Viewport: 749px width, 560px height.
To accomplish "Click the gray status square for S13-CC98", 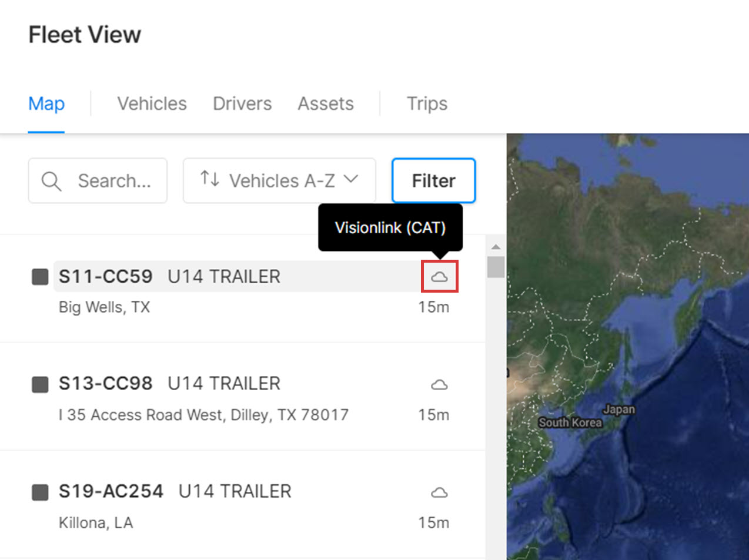I will tap(40, 385).
